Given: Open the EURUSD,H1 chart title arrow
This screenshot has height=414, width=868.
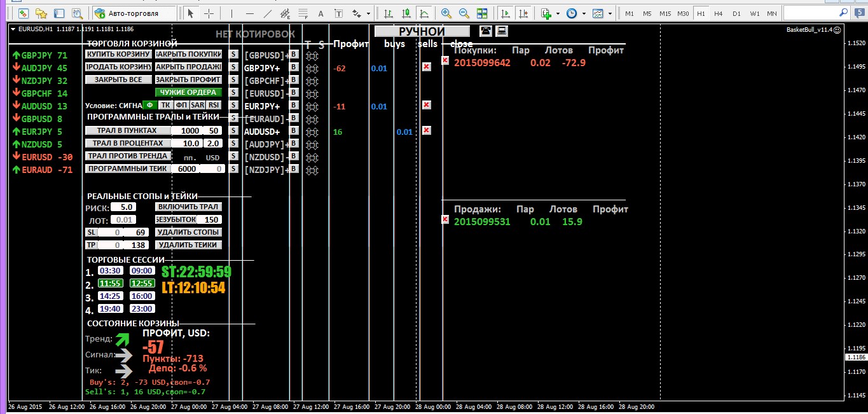Looking at the screenshot, I should pyautogui.click(x=13, y=29).
